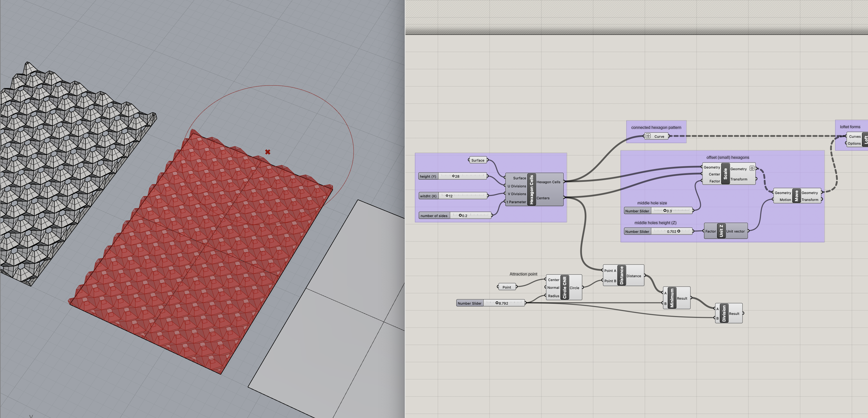This screenshot has width=868, height=418.
Task: Select the Circle CNR component name bar
Action: coord(565,287)
